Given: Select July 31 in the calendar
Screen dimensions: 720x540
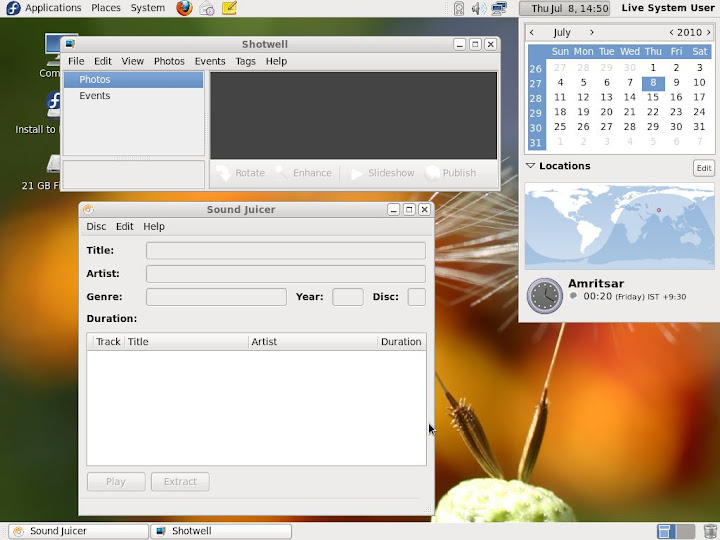Looking at the screenshot, I should pos(699,127).
